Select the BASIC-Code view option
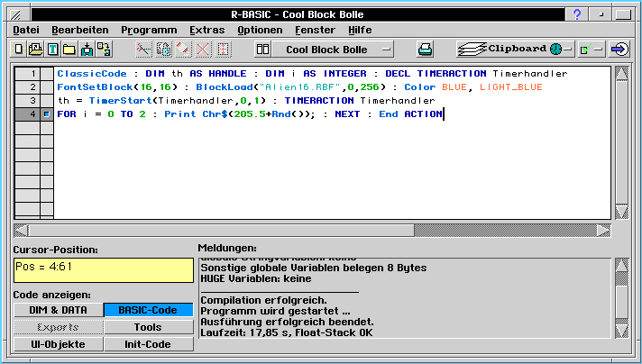The width and height of the screenshot is (642, 364). point(148,310)
